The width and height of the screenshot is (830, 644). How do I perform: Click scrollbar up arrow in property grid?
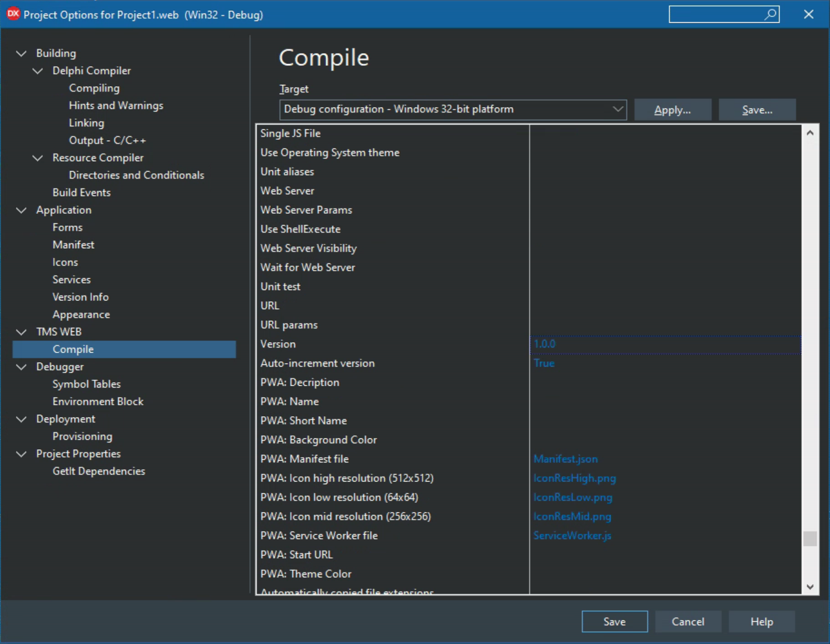click(810, 133)
